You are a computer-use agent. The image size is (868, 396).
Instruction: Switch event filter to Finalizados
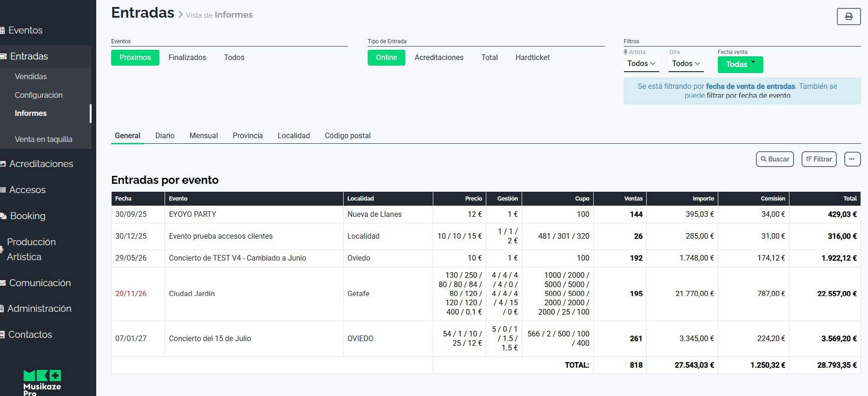(x=187, y=58)
